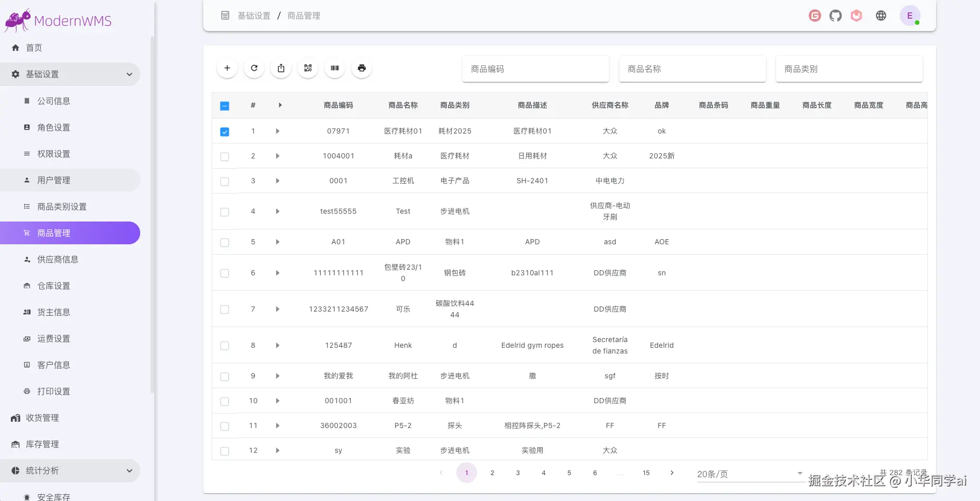Viewport: 980px width, 501px height.
Task: Open the language globe icon
Action: click(x=881, y=16)
